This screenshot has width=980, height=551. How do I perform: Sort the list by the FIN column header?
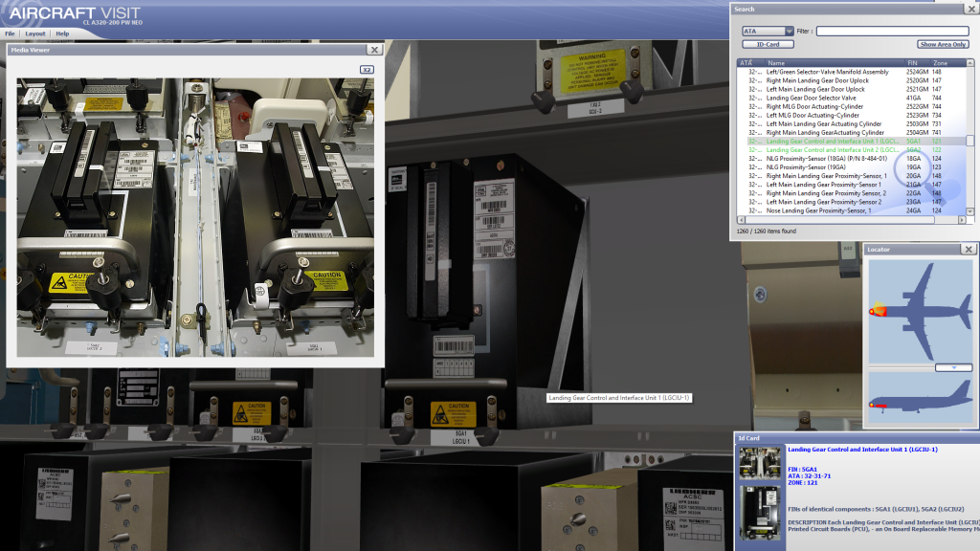coord(912,62)
